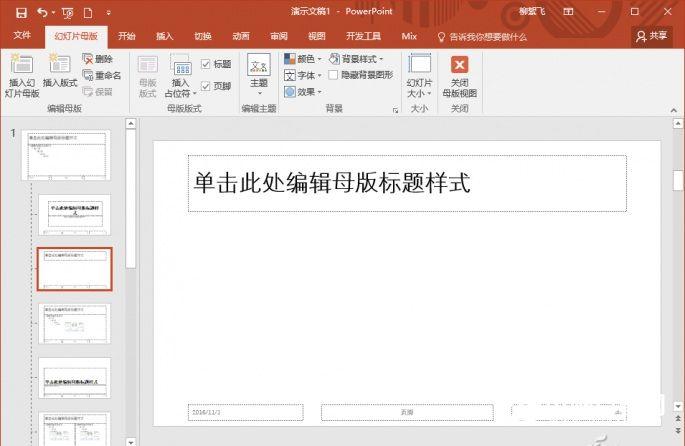685x446 pixels.
Task: Click the 插入占位符 placeholder icon
Action: click(181, 66)
